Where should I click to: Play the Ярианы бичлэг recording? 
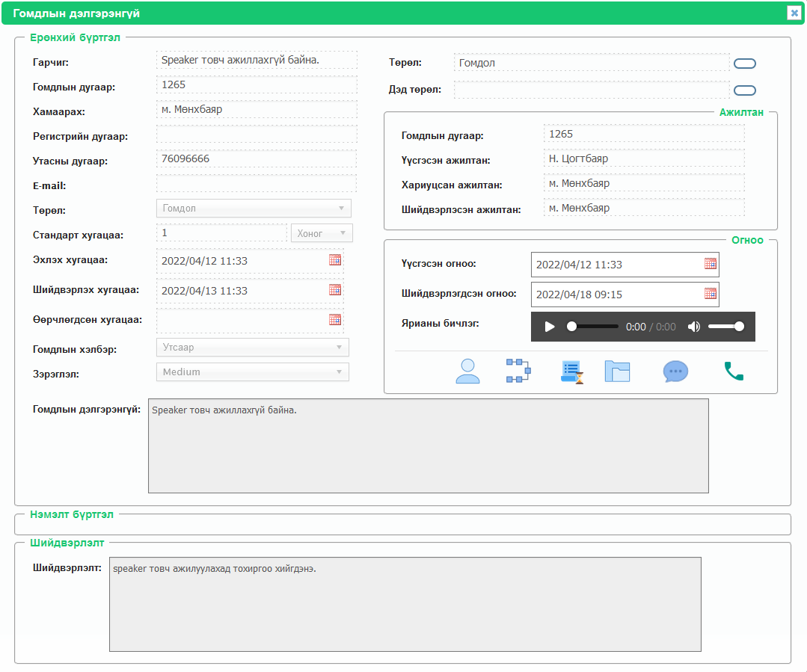[549, 327]
